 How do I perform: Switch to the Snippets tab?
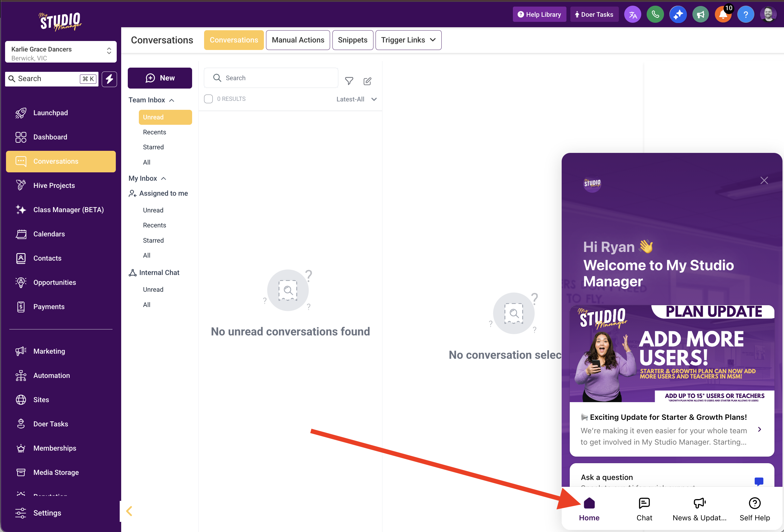pos(353,40)
